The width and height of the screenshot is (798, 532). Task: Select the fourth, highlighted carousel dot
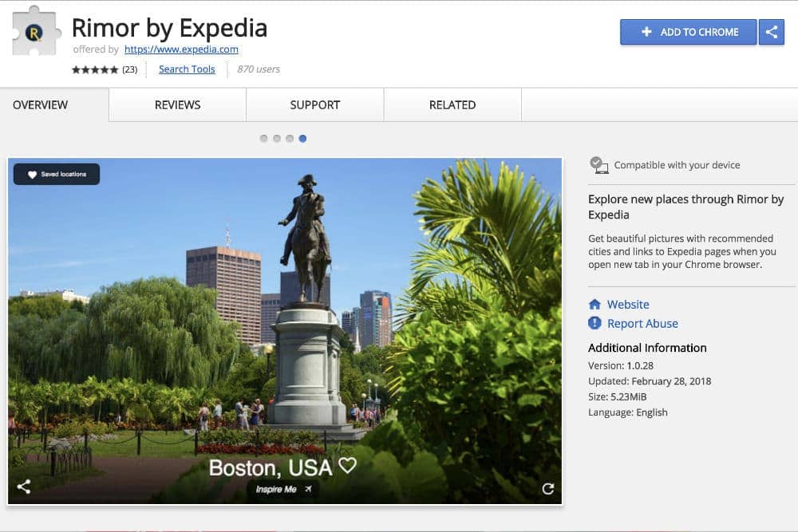[302, 138]
